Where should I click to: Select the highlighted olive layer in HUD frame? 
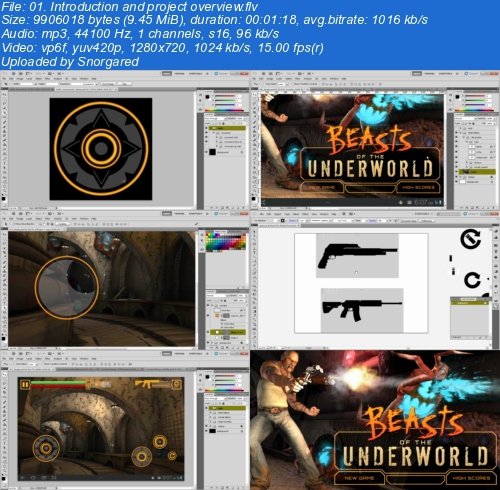226,408
